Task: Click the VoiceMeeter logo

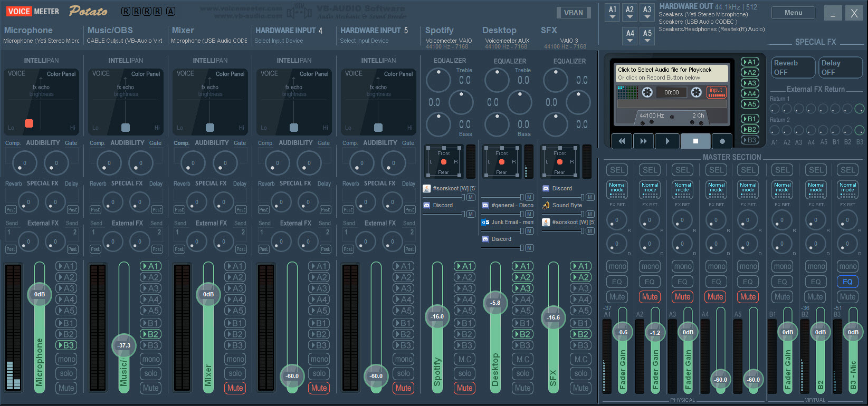Action: 33,11
